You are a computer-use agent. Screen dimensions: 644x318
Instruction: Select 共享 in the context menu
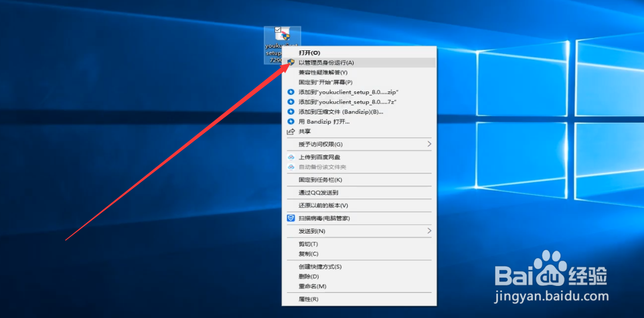click(358, 131)
